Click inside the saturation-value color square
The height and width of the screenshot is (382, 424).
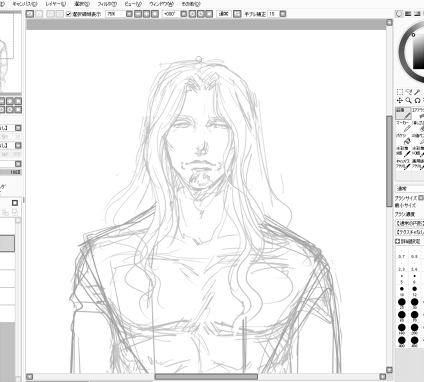click(419, 52)
